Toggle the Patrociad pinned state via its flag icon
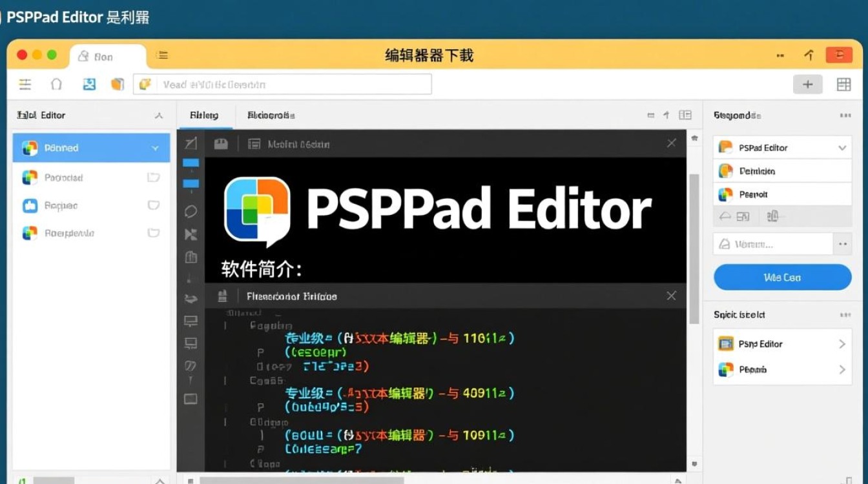Viewport: 868px width, 484px height. click(154, 177)
